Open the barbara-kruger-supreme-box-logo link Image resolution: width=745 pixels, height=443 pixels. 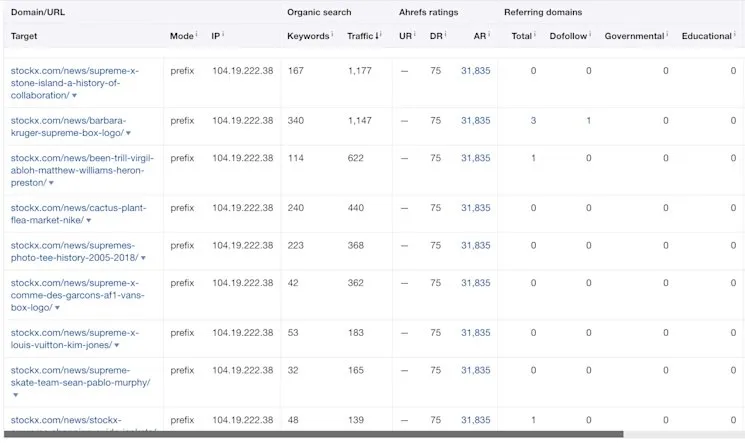click(68, 126)
